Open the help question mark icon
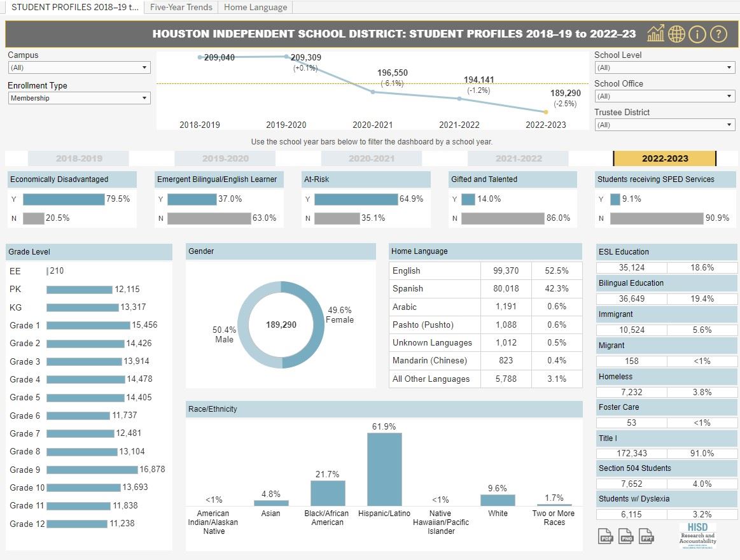Screen dimensions: 740x560 pos(718,34)
